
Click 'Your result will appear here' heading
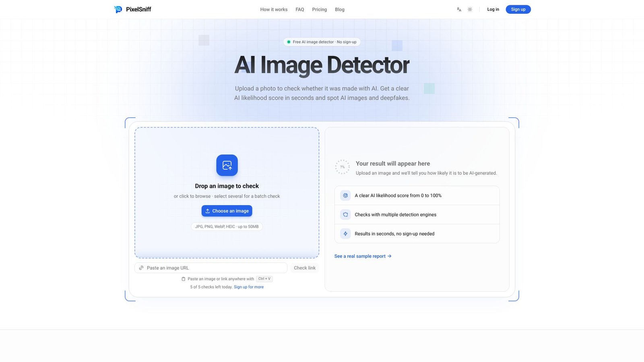coord(393,163)
